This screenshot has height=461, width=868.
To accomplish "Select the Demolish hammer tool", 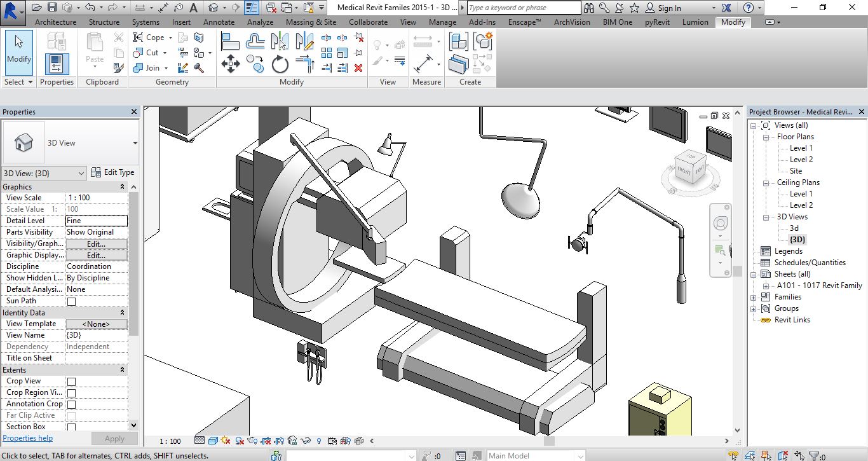I will pos(199,68).
